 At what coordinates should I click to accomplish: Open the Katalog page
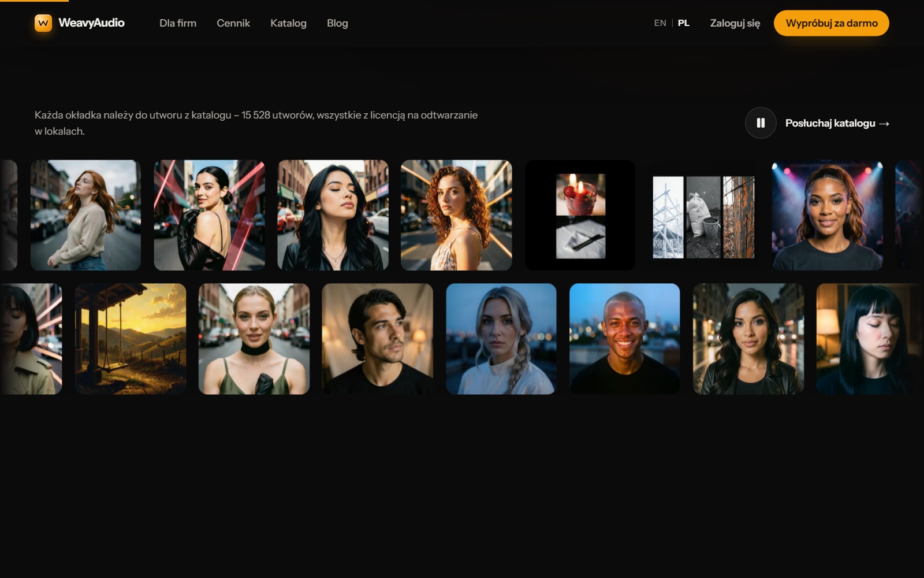tap(288, 23)
